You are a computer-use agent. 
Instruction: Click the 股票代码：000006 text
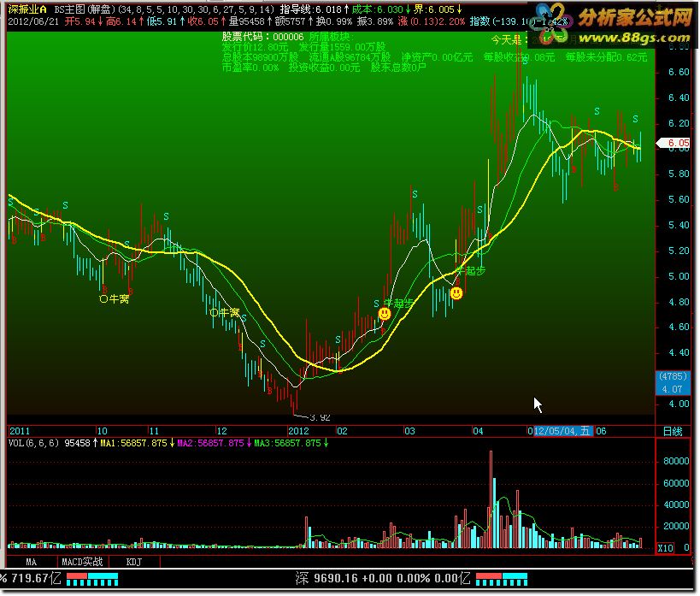(262, 37)
